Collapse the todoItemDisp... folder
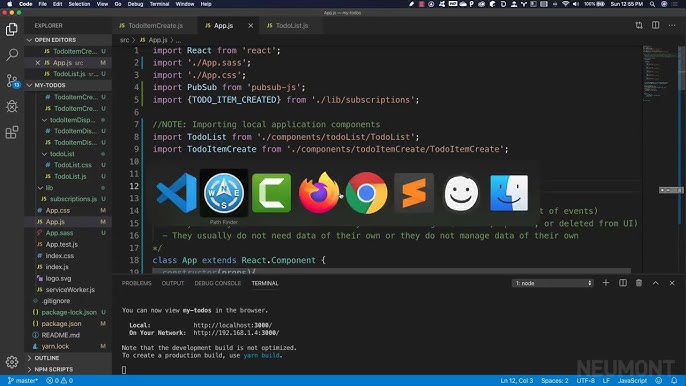This screenshot has height=386, width=686. [x=72, y=120]
